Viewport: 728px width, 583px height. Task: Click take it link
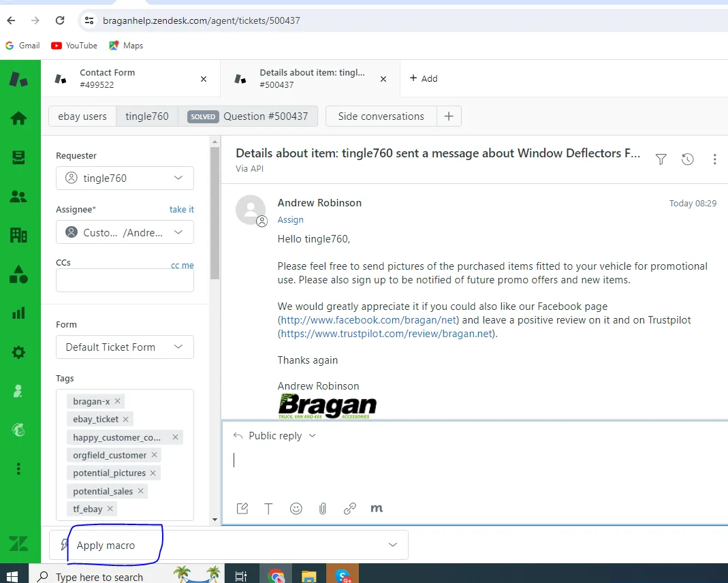point(182,209)
